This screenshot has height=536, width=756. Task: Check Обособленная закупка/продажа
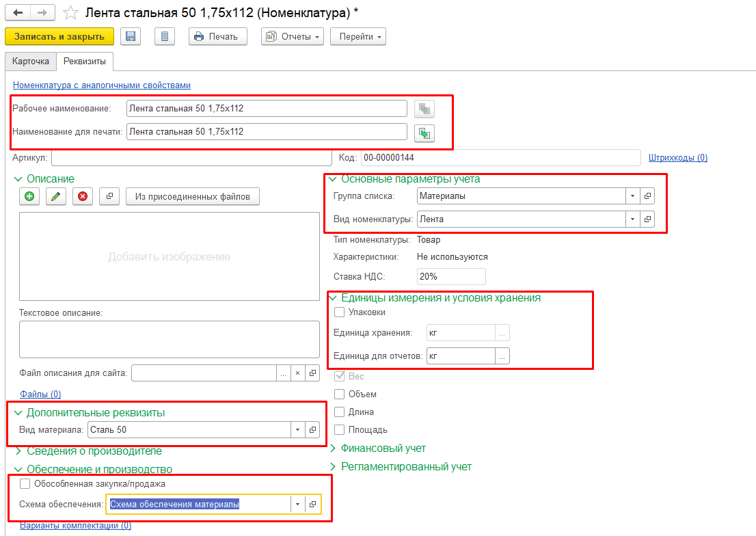click(25, 483)
